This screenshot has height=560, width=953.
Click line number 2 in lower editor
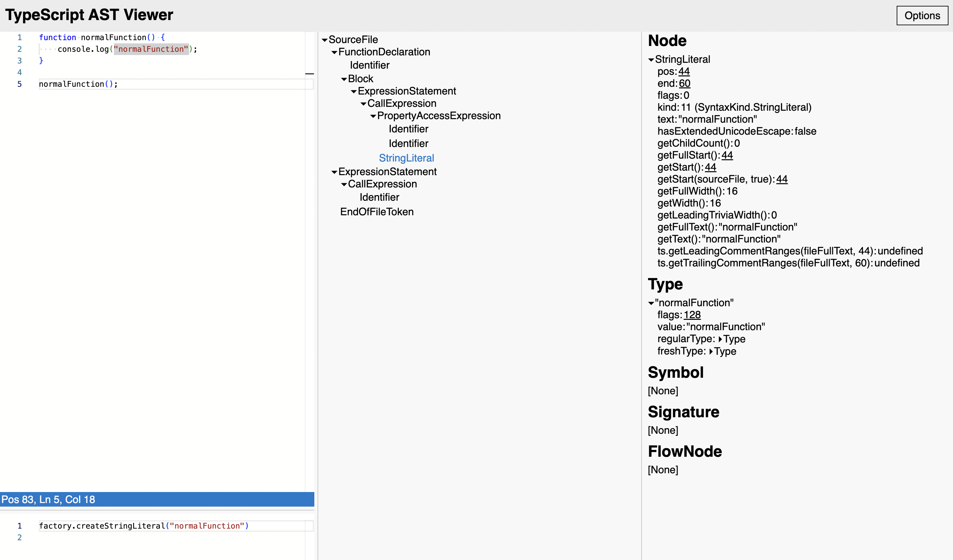[x=20, y=538]
